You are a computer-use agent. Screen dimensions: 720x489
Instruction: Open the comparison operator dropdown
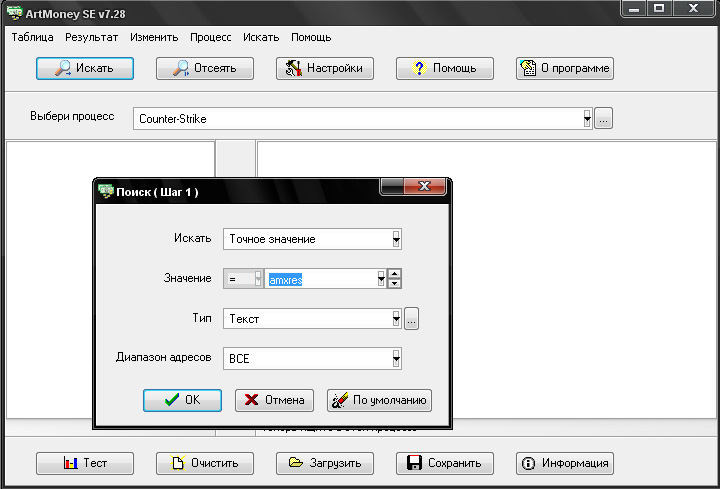tap(258, 279)
